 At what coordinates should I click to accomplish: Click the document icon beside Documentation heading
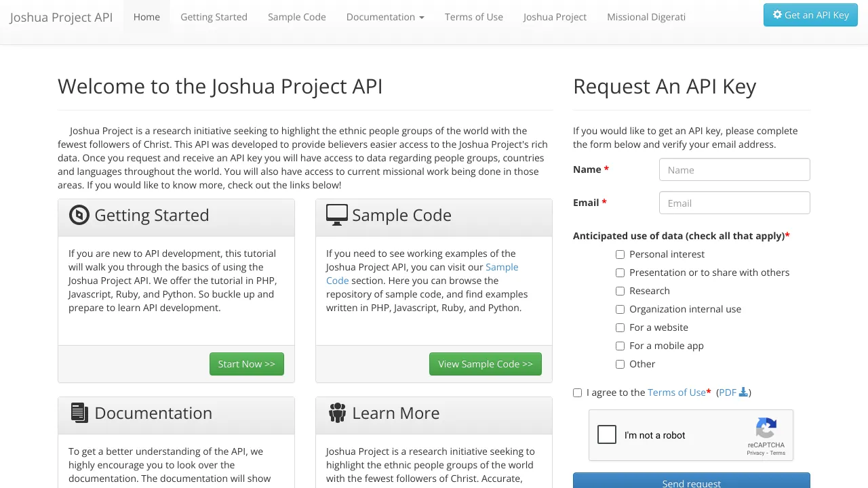79,413
